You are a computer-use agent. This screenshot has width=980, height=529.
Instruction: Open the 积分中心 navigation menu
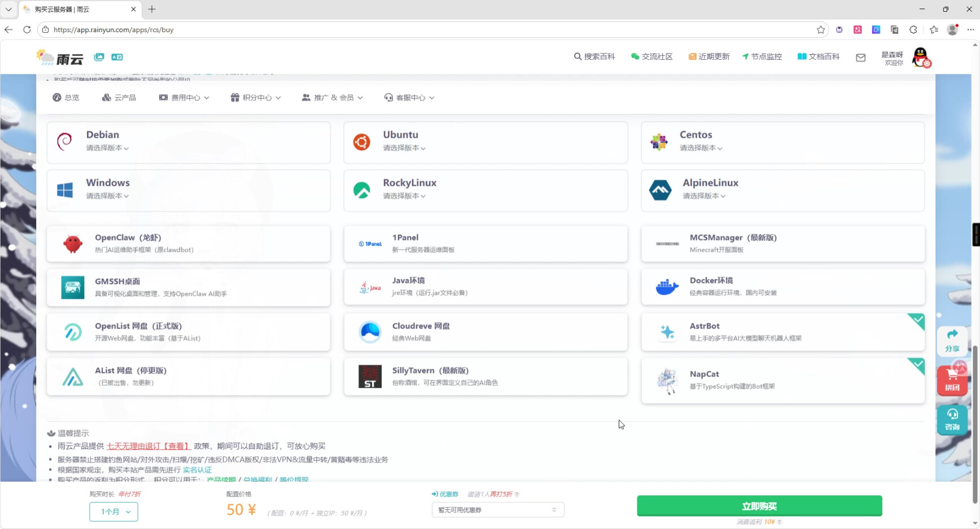pyautogui.click(x=256, y=98)
